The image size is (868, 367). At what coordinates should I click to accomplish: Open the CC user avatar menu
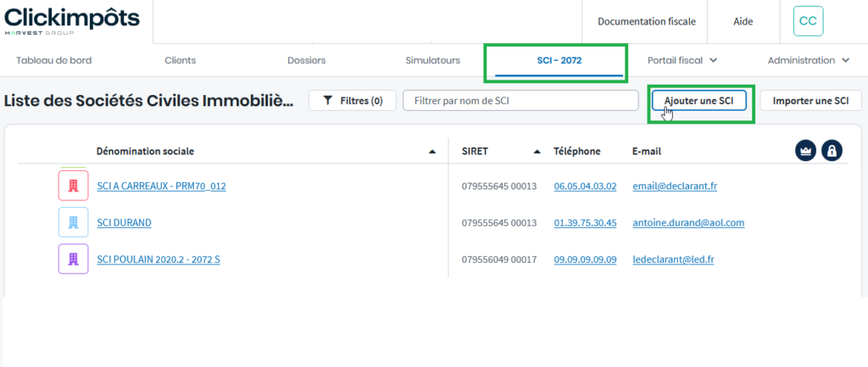[808, 21]
